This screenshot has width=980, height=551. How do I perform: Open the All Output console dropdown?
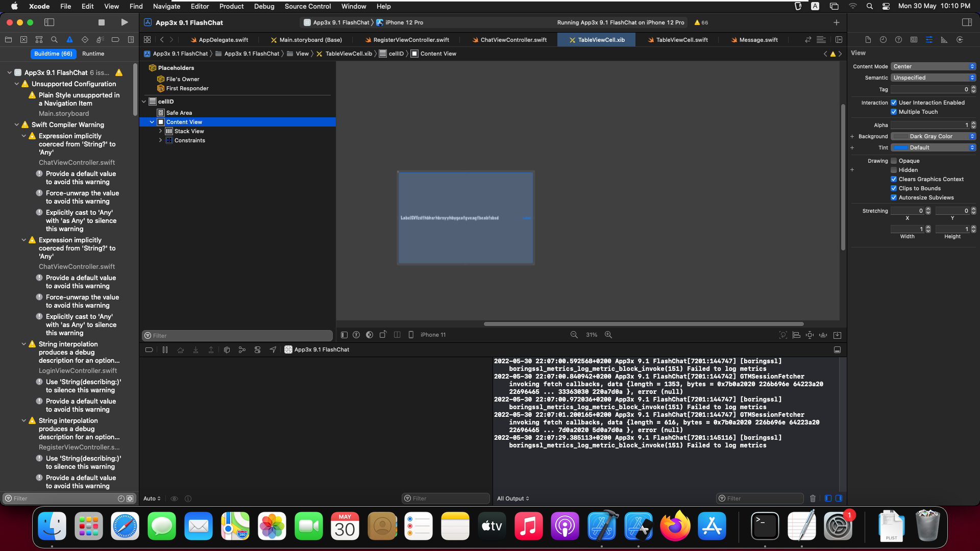(513, 498)
